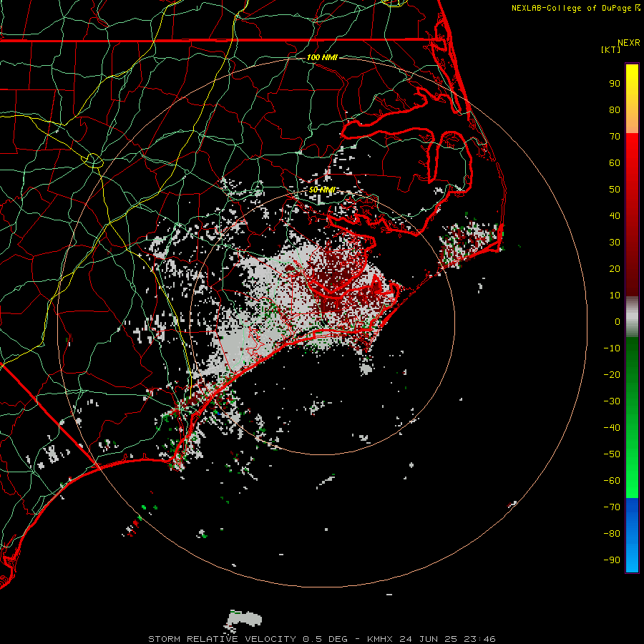This screenshot has height=644, width=644.
Task: Click the NEXR label above the scale
Action: coord(629,43)
